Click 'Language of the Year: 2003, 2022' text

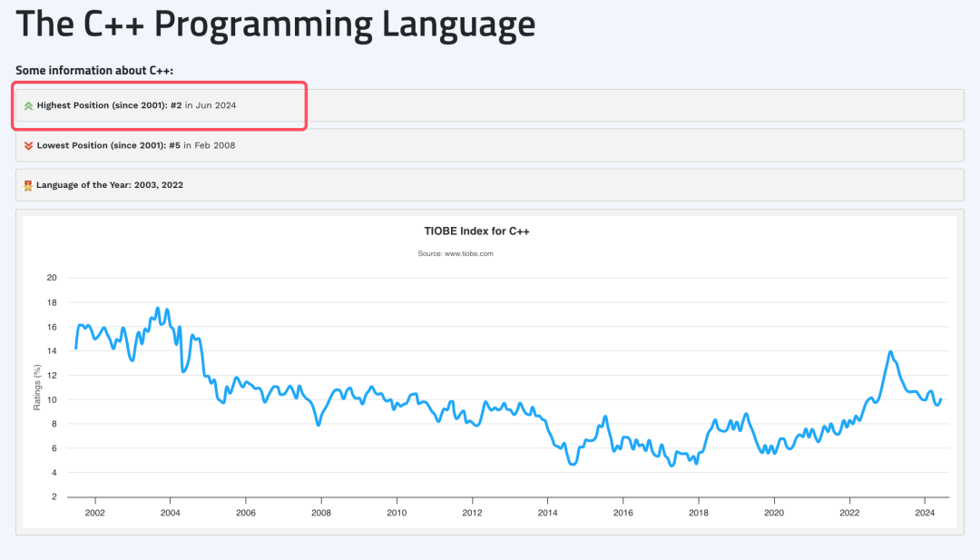[110, 185]
